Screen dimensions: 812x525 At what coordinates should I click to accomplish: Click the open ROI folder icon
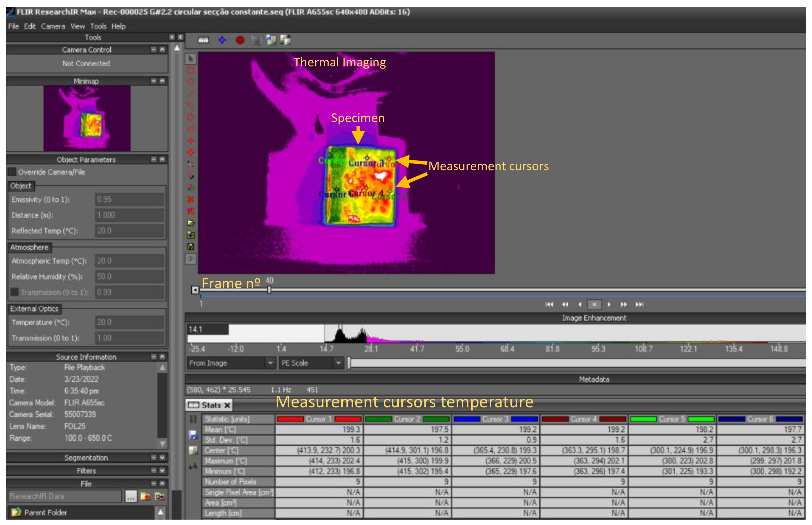(191, 223)
